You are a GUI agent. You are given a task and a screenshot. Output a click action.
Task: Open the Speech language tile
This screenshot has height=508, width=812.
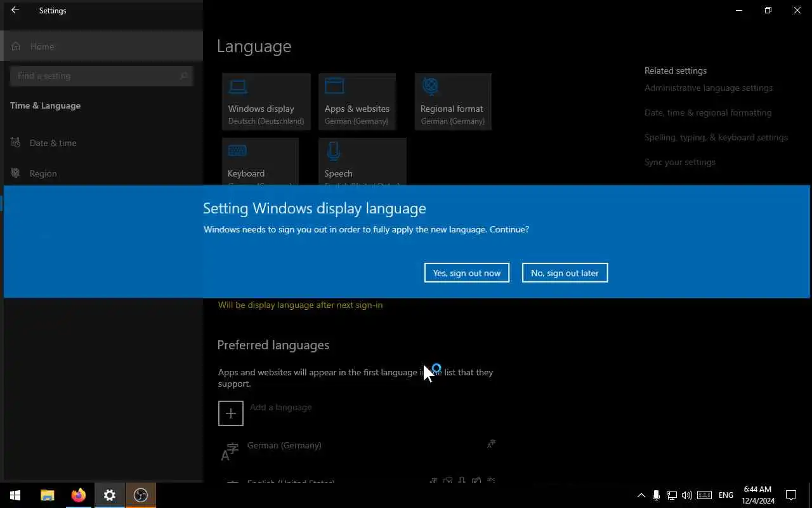tap(362, 162)
